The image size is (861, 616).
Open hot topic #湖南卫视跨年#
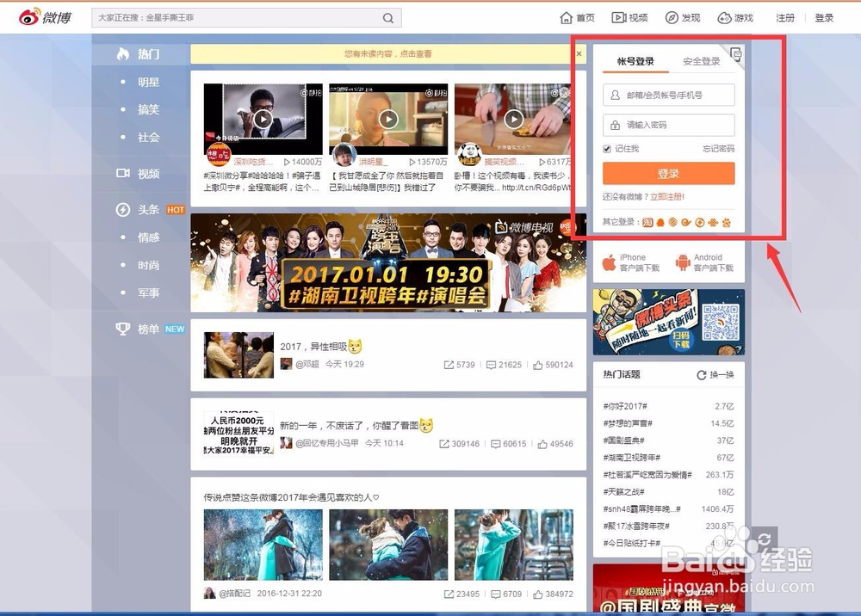tap(631, 458)
